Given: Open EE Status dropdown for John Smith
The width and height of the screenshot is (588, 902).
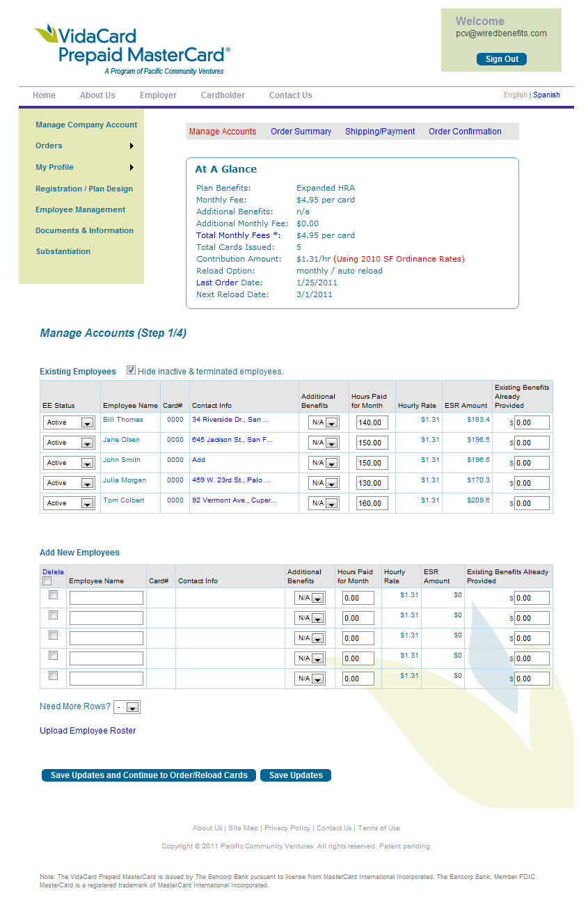Looking at the screenshot, I should 69,463.
